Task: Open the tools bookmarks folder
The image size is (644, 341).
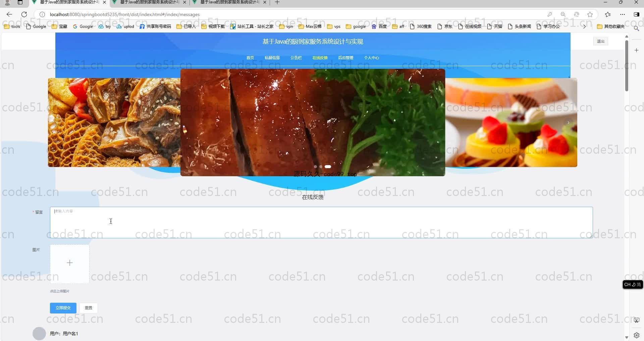Action: [12, 27]
